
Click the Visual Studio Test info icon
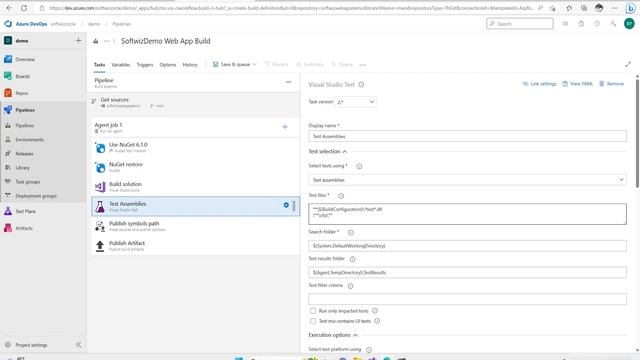click(x=361, y=84)
